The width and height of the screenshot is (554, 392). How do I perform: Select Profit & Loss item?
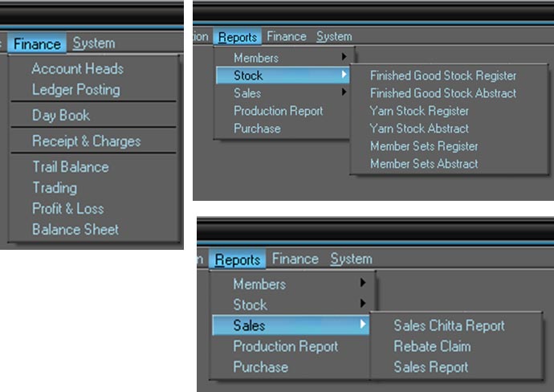pyautogui.click(x=67, y=209)
